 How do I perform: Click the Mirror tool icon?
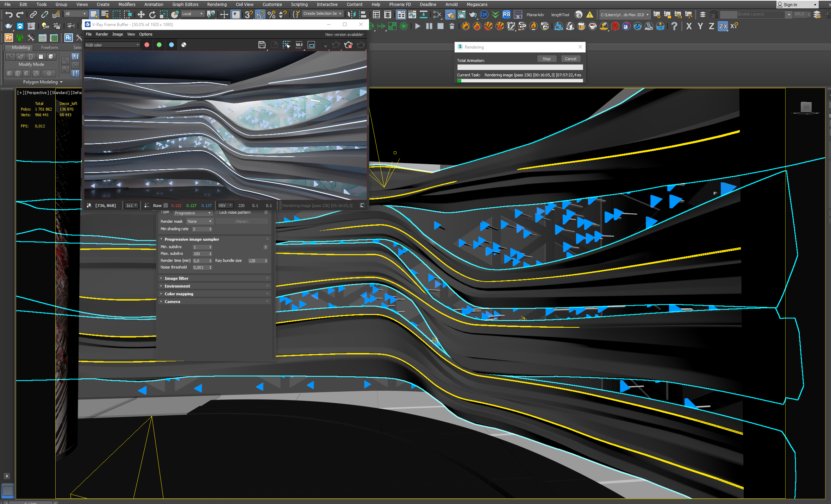click(351, 14)
